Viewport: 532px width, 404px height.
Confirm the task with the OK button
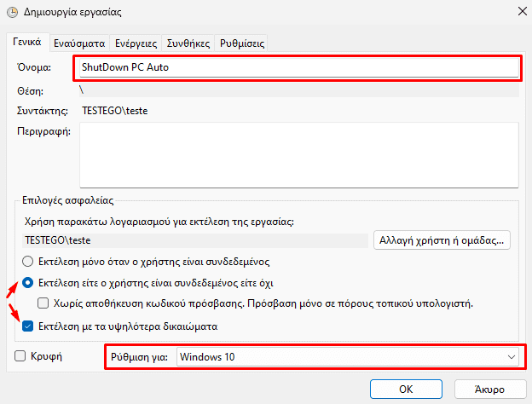406,389
